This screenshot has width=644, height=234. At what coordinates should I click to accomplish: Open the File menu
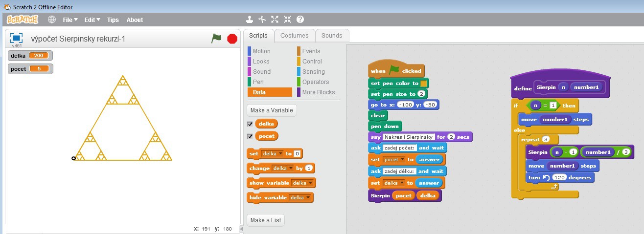tap(69, 20)
